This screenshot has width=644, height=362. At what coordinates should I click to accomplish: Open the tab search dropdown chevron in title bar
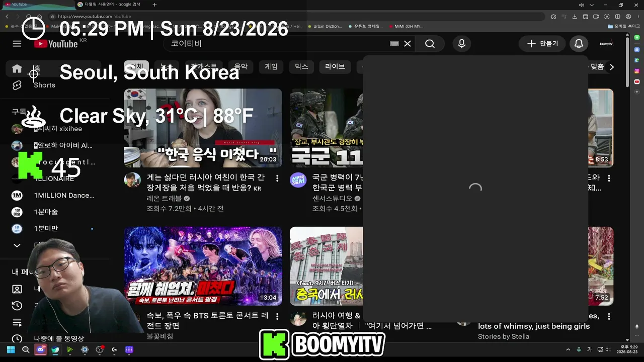[x=592, y=5]
